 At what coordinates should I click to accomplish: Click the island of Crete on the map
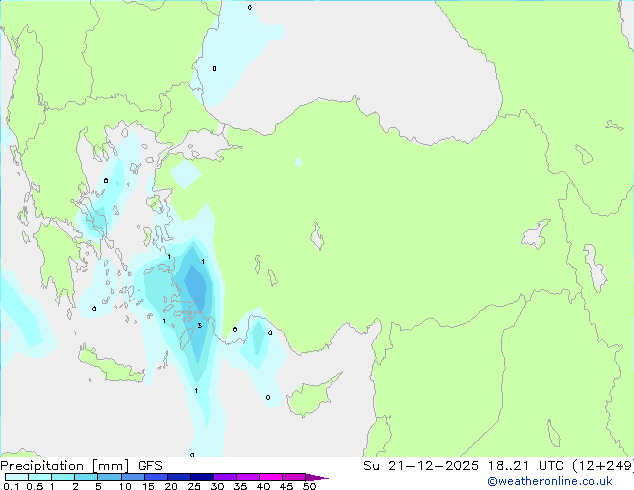111,366
